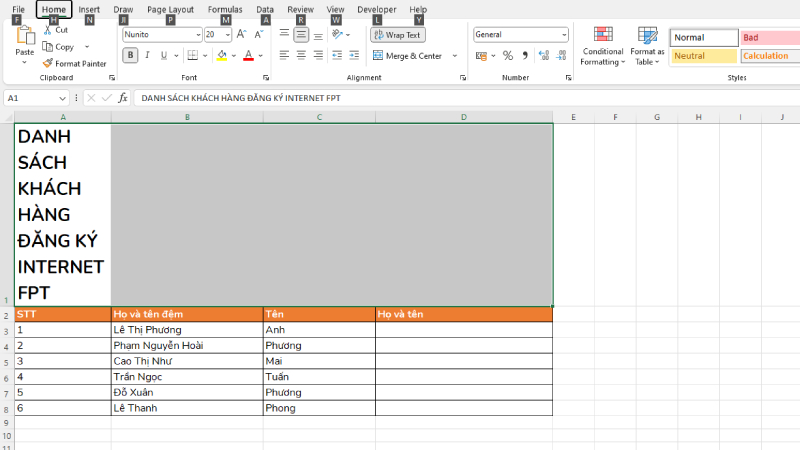This screenshot has width=800, height=450.
Task: Center text horizontally in the cell
Action: [x=301, y=56]
